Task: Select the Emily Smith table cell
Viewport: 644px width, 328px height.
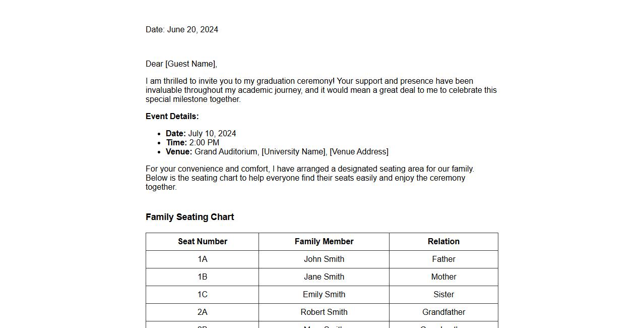Action: tap(324, 295)
